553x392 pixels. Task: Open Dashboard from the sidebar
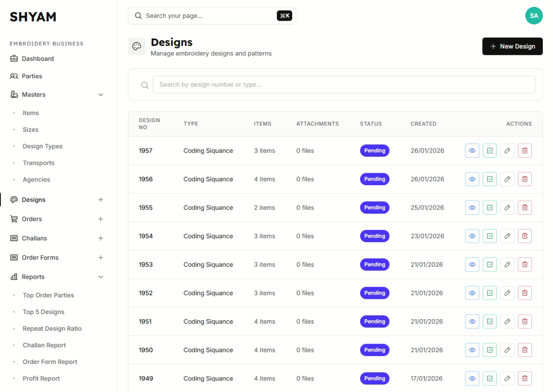tap(38, 59)
